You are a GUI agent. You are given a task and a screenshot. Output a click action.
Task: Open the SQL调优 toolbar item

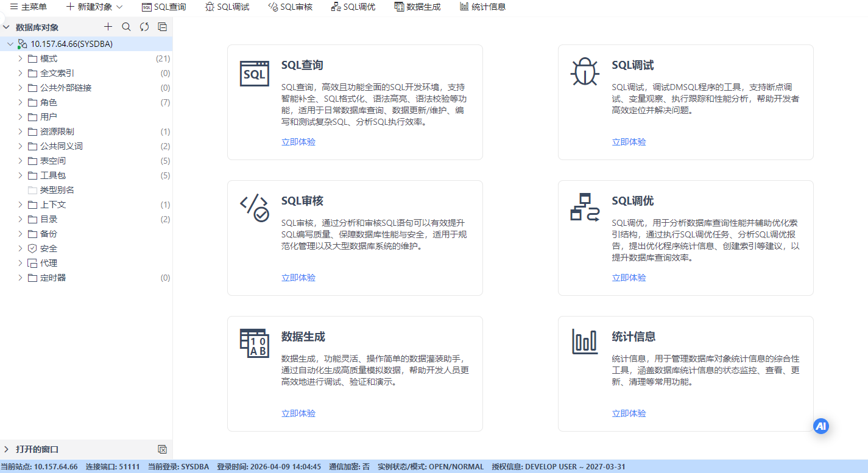[x=354, y=7]
